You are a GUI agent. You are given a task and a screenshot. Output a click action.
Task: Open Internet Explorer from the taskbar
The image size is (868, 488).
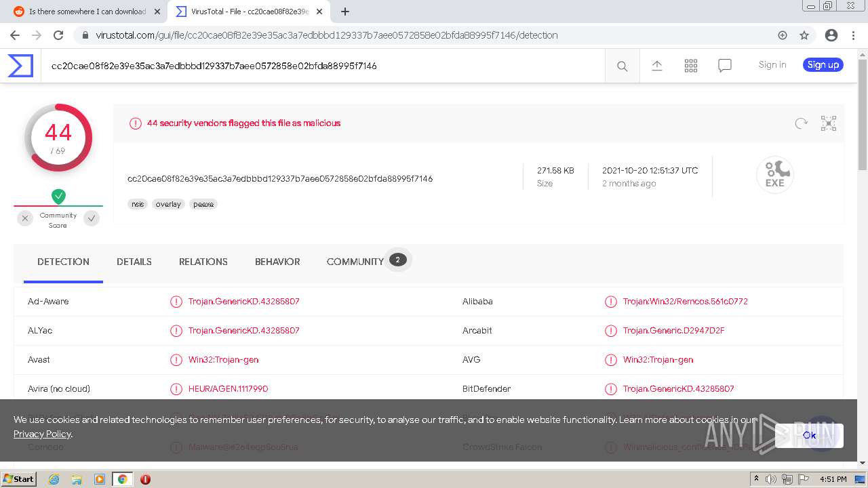[54, 479]
